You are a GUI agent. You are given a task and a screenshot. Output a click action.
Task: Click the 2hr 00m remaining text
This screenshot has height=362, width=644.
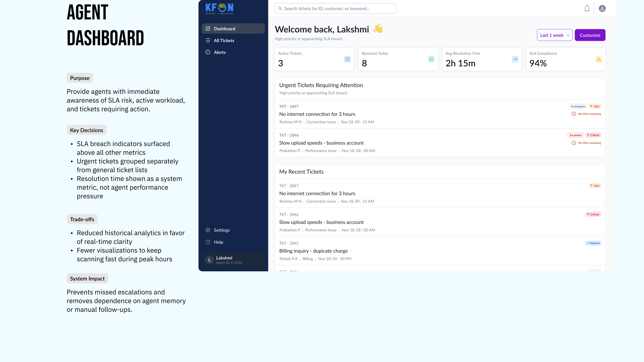pos(589,143)
